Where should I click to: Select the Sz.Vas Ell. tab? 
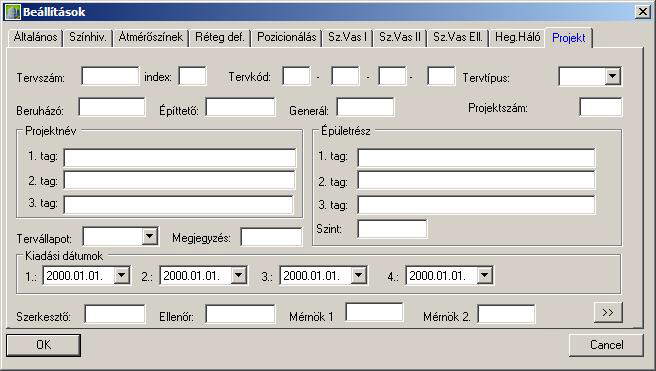coord(457,37)
